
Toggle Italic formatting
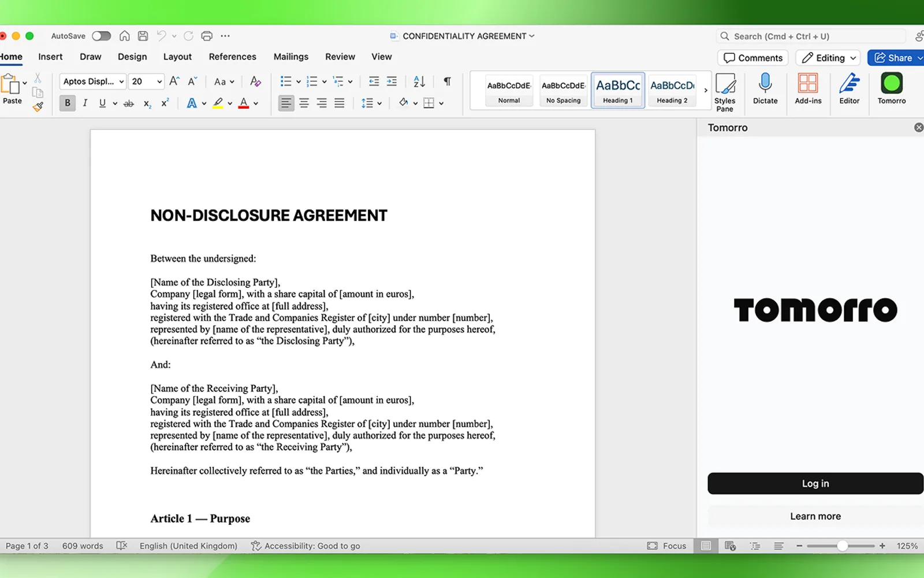(85, 103)
